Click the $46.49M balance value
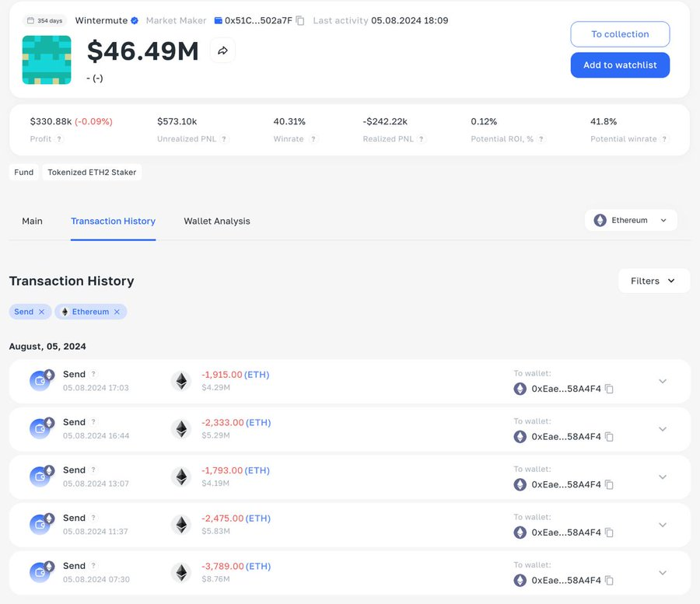The image size is (700, 604). pyautogui.click(x=143, y=51)
